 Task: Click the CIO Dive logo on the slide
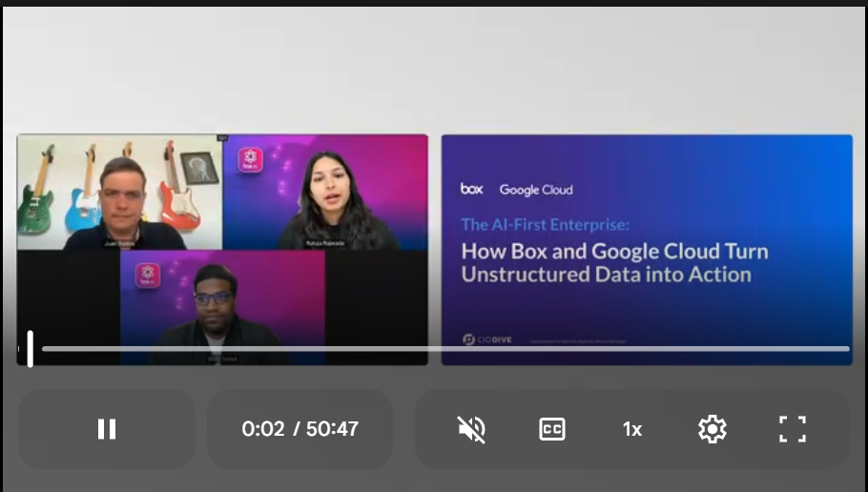[487, 339]
